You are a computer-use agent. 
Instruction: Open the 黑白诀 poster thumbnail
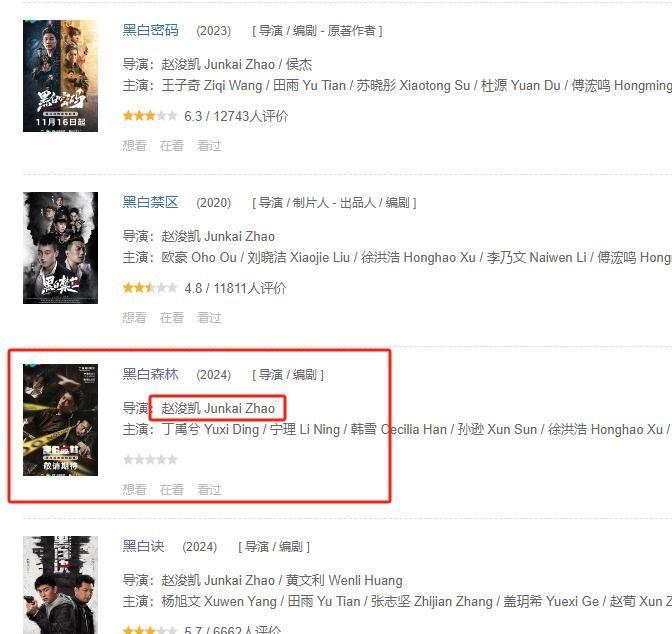pos(60,585)
